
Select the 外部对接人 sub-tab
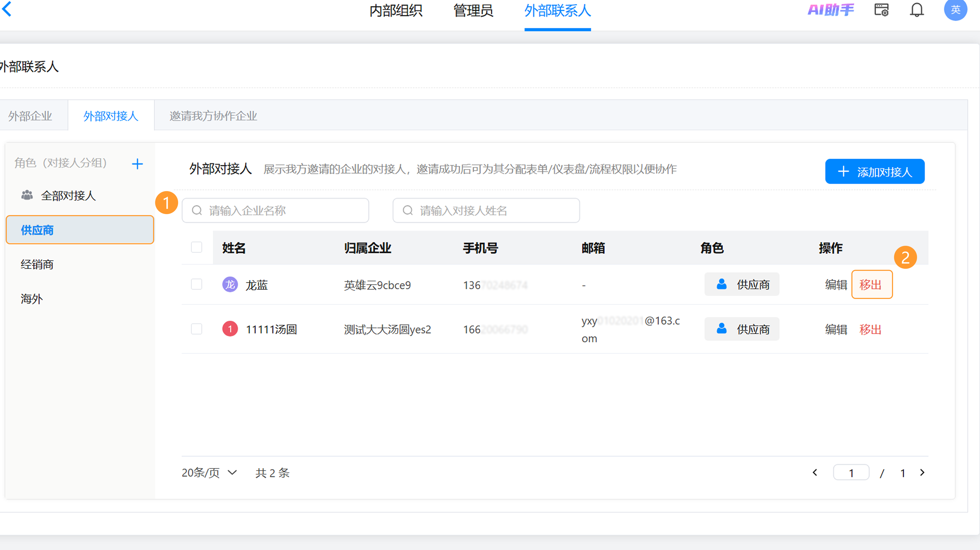pyautogui.click(x=111, y=116)
